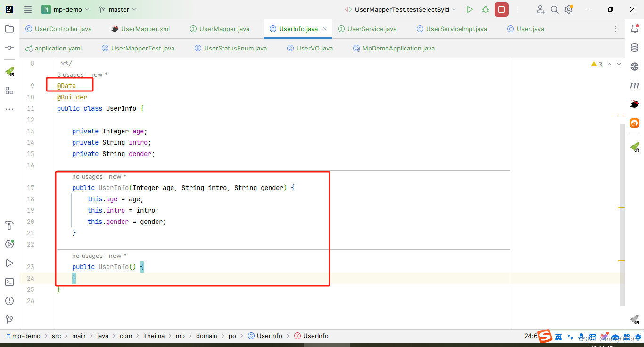
Task: Click UserInfo class breadcrumb
Action: coord(265,336)
